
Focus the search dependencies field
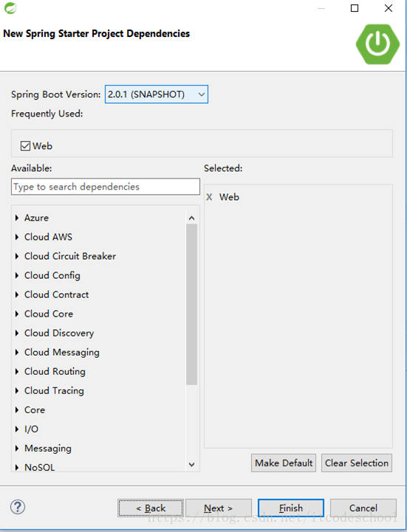(x=106, y=187)
